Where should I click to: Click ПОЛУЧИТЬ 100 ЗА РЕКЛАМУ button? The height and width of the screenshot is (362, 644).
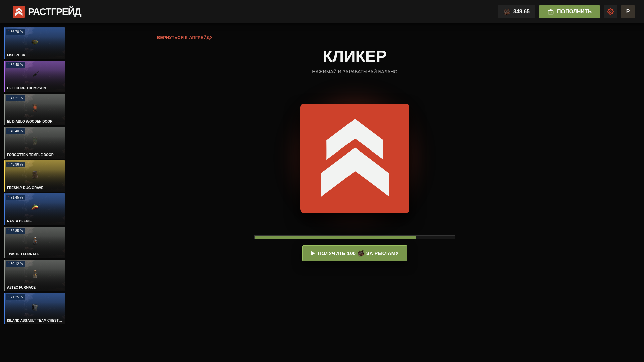pyautogui.click(x=355, y=253)
